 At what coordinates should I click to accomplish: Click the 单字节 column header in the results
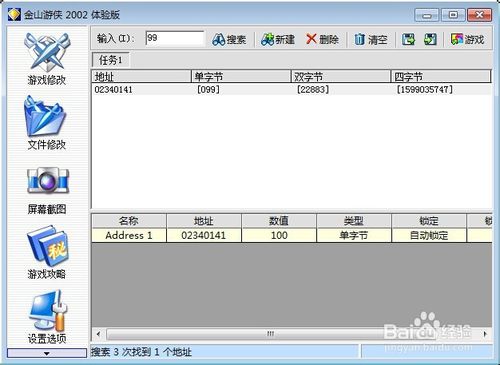click(241, 76)
